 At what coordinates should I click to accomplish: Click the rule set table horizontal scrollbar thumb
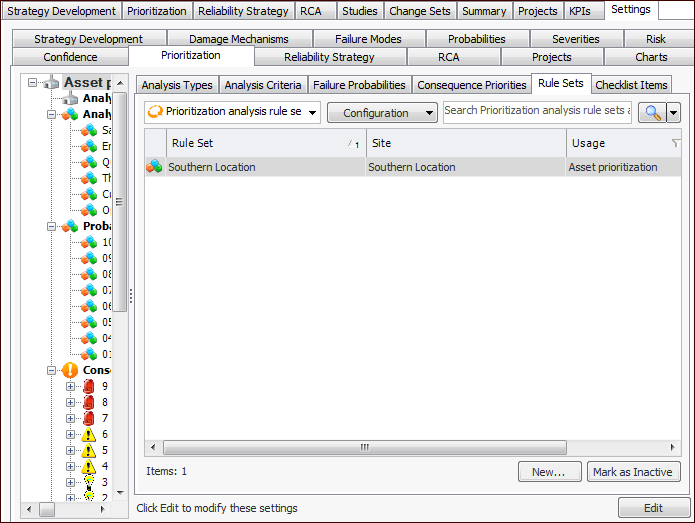[x=365, y=447]
